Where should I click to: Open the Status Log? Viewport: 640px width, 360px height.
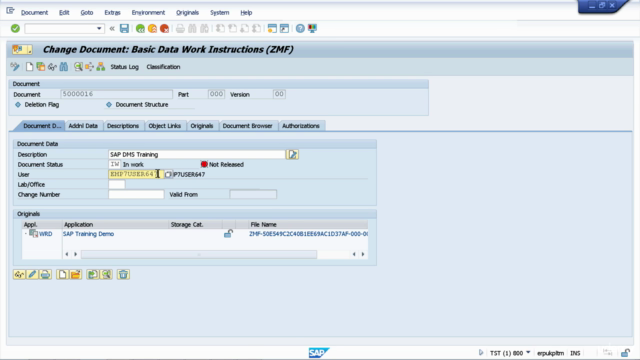coord(124,67)
